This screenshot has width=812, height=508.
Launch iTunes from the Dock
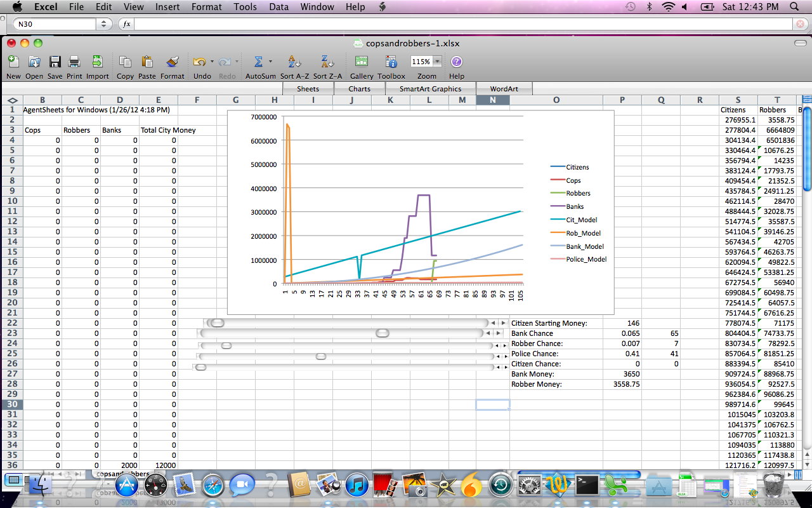357,486
